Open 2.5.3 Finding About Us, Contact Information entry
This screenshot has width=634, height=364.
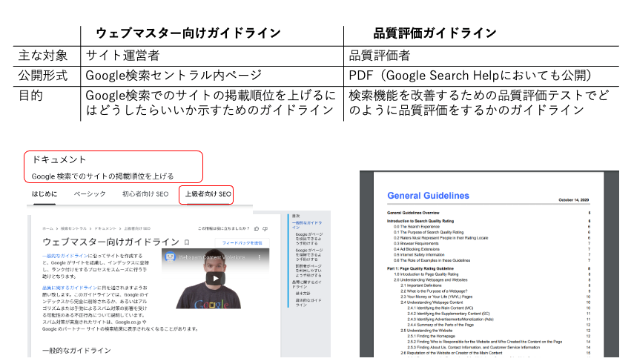click(x=474, y=347)
